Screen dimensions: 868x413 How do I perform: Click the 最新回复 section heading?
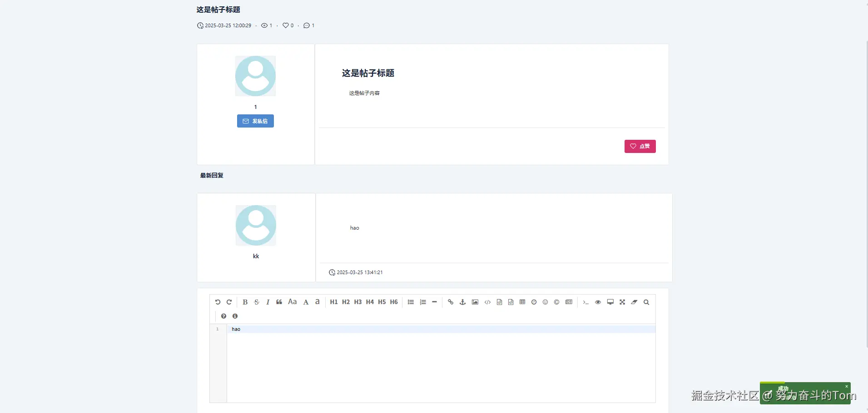point(212,175)
